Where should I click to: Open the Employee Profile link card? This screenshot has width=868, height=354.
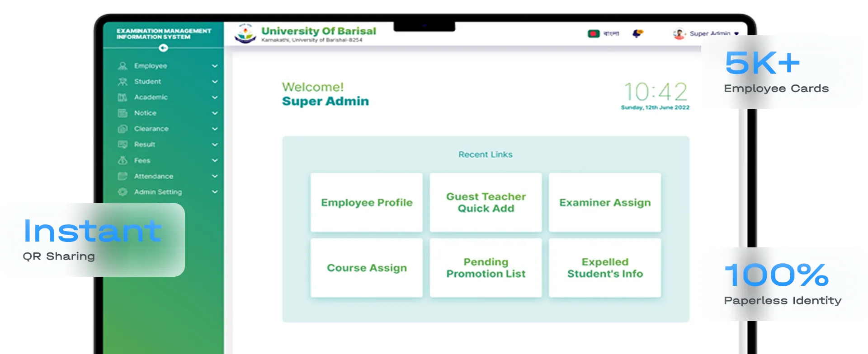367,202
